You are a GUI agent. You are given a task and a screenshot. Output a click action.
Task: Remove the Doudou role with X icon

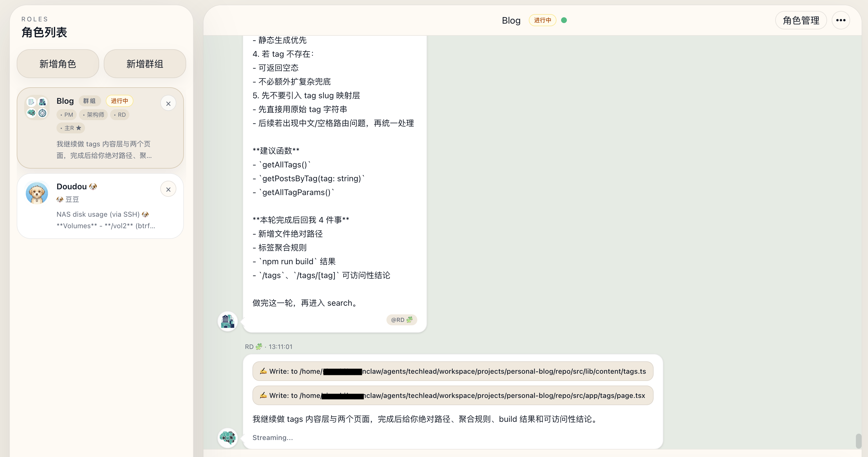[x=168, y=189]
